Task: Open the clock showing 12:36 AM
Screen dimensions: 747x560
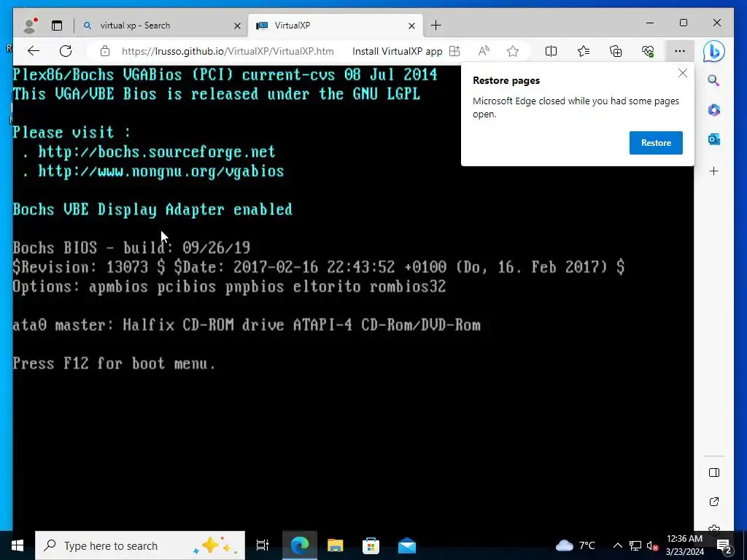Action: (x=684, y=545)
